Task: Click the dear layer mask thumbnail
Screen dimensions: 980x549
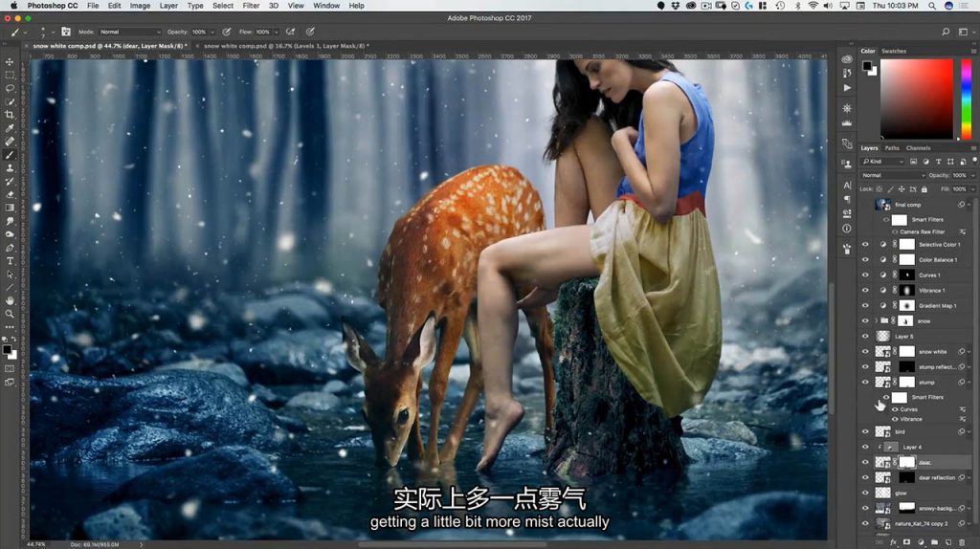Action: (x=907, y=462)
